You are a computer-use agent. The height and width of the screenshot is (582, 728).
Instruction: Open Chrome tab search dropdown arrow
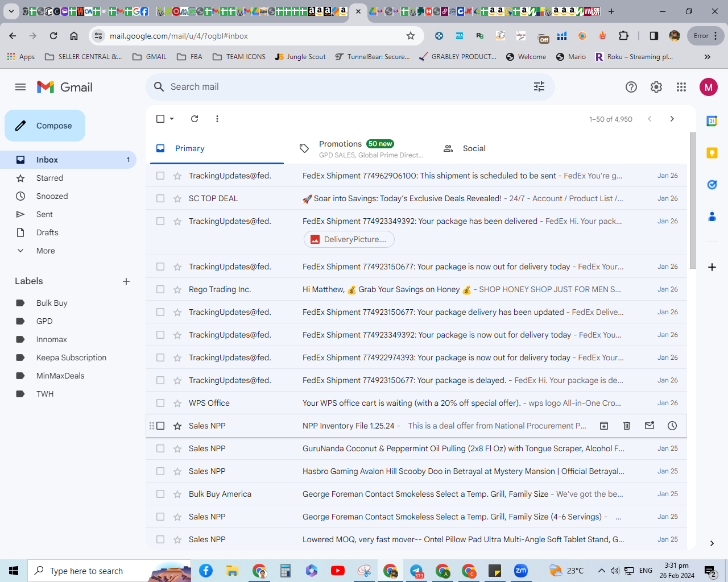tap(11, 11)
